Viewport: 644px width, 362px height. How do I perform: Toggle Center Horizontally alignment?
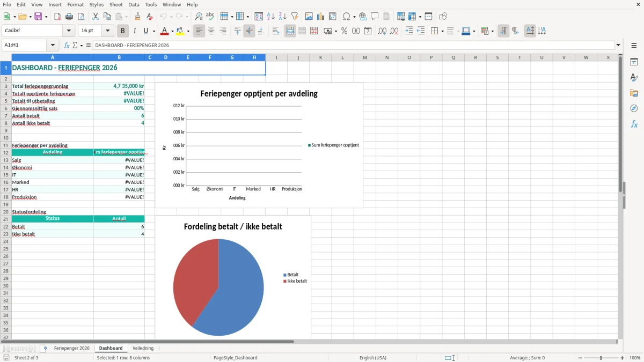[x=211, y=31]
